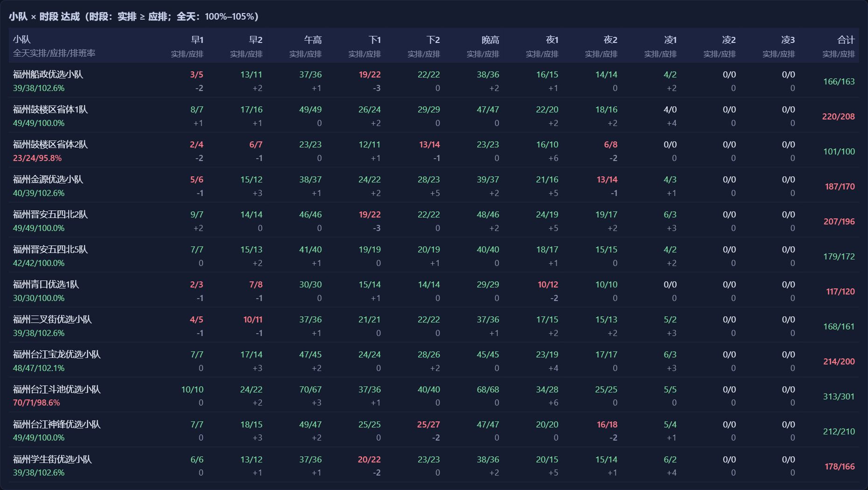The height and width of the screenshot is (490, 868).
Task: Click the 214/200 total for 台江宝龙优选小队
Action: (x=839, y=362)
